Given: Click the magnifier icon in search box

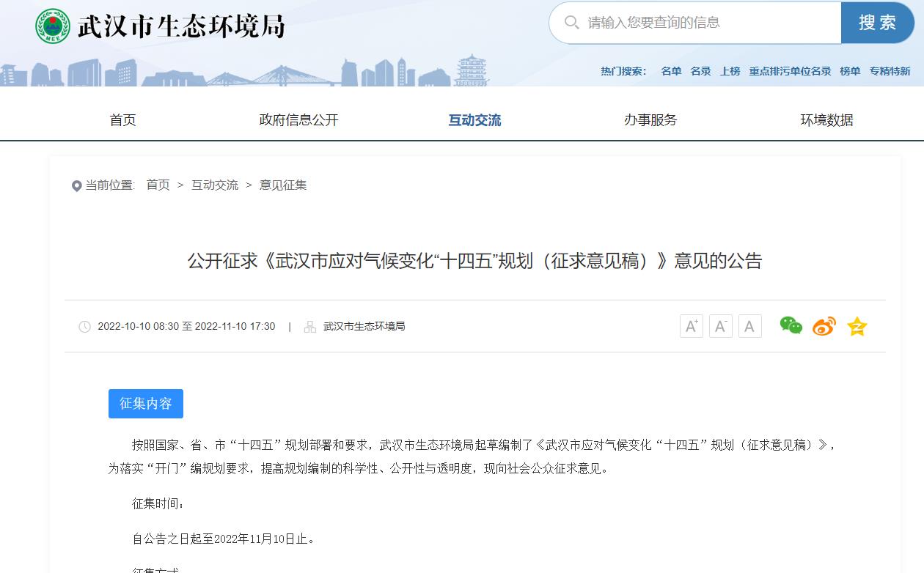Looking at the screenshot, I should pyautogui.click(x=571, y=23).
